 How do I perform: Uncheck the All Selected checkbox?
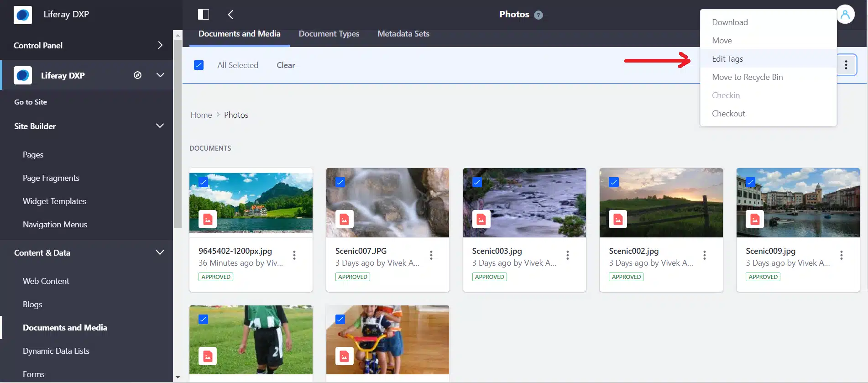(199, 65)
